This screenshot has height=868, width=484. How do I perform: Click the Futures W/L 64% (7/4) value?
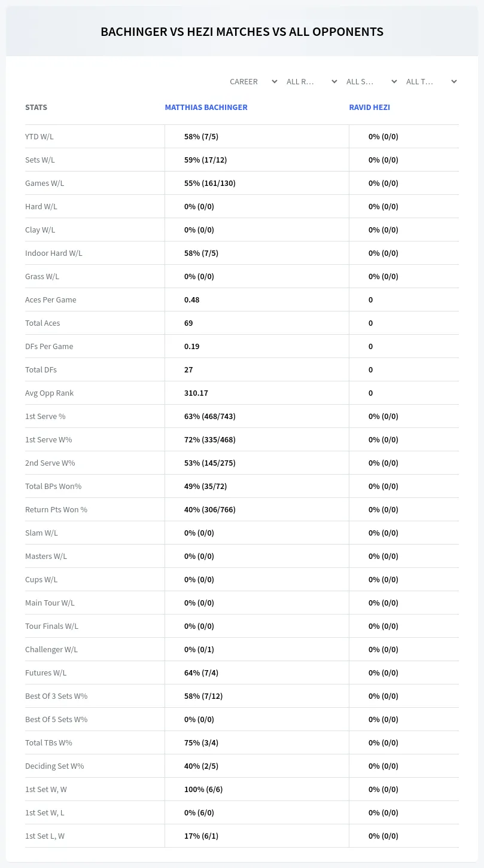point(201,673)
